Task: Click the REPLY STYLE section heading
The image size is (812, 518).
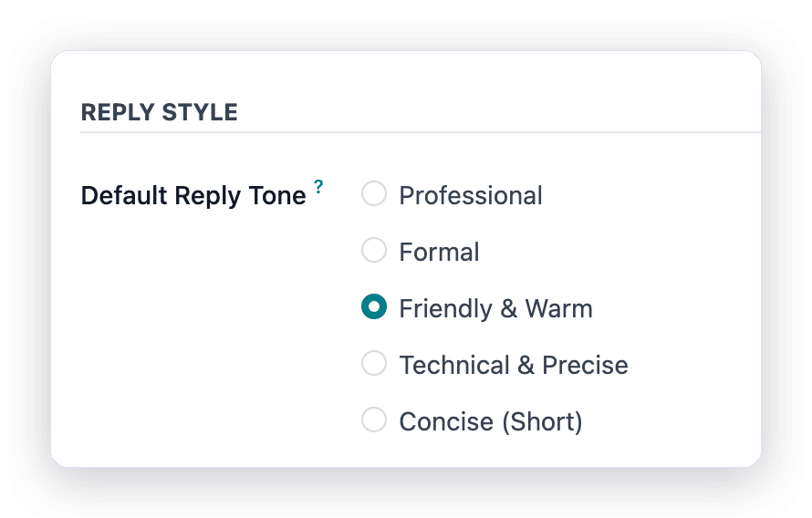Action: pyautogui.click(x=159, y=112)
